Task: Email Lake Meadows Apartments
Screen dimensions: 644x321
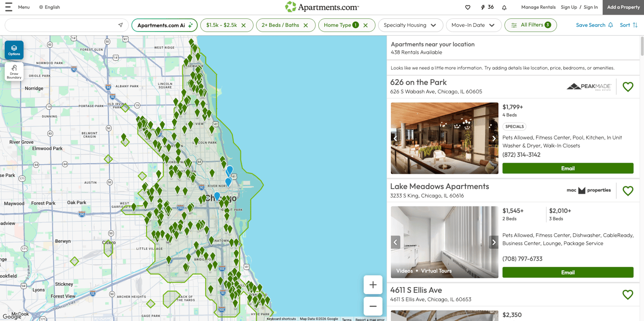Action: (568, 272)
